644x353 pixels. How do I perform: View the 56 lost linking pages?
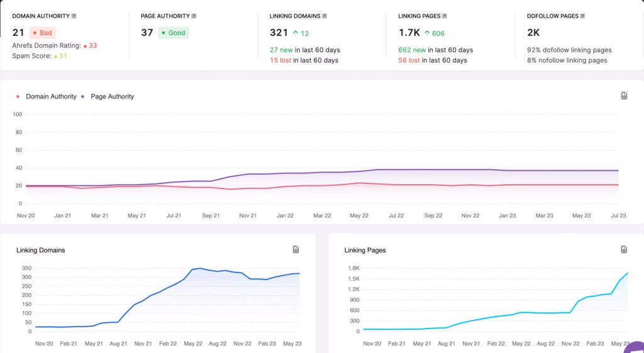tap(410, 60)
